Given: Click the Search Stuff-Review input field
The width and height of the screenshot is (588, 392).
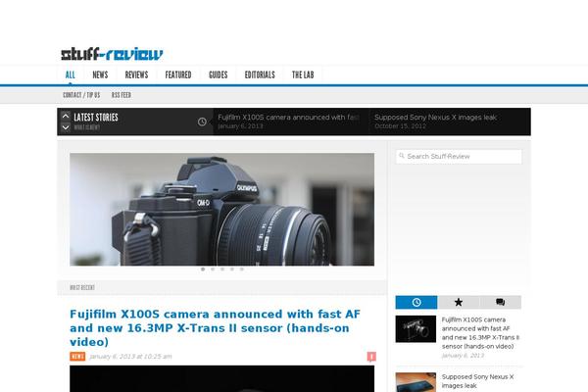Looking at the screenshot, I should [459, 157].
